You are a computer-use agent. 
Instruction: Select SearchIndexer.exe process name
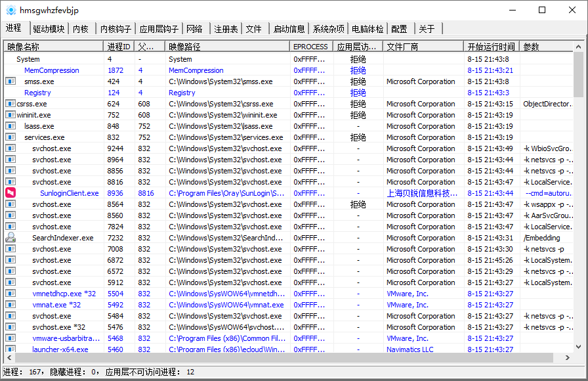pyautogui.click(x=62, y=238)
